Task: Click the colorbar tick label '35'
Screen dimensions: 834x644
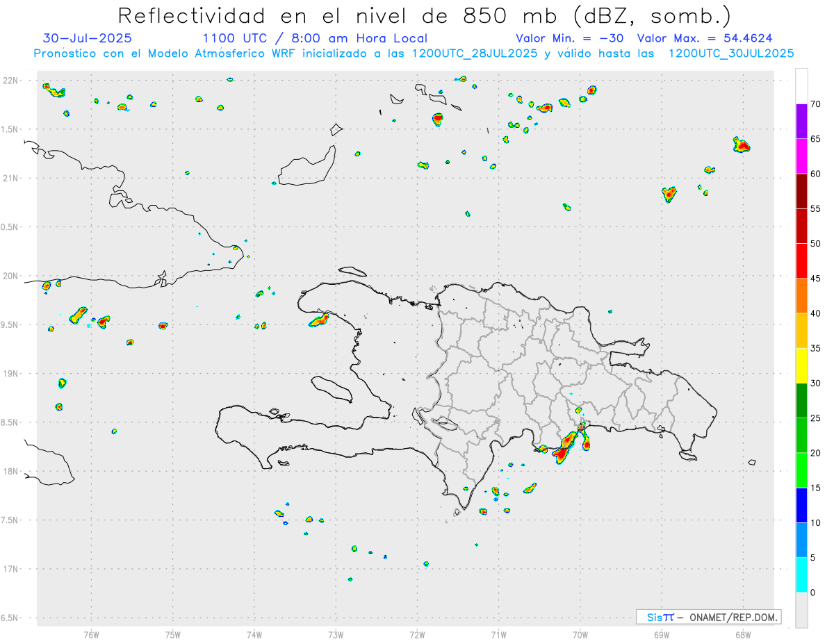Action: [816, 348]
